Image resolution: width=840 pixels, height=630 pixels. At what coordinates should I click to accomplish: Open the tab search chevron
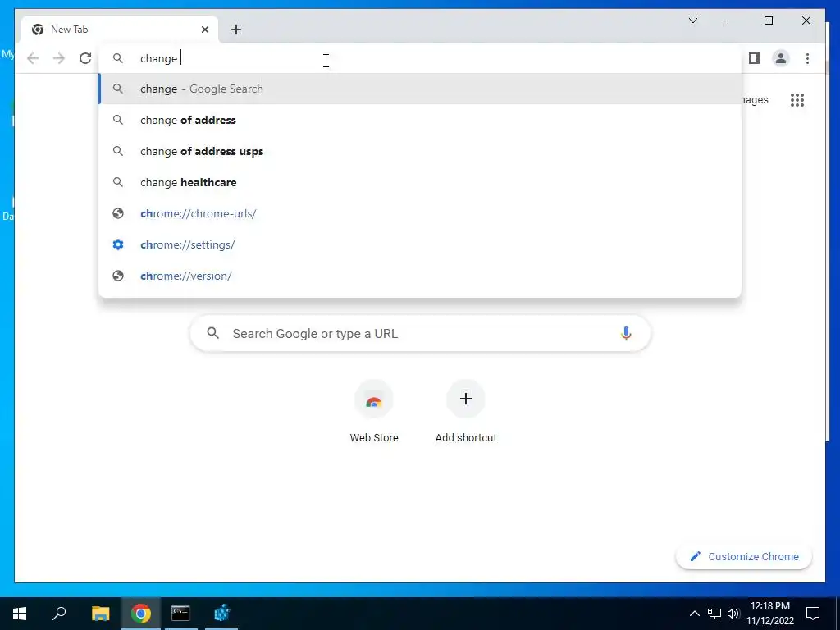coord(692,21)
